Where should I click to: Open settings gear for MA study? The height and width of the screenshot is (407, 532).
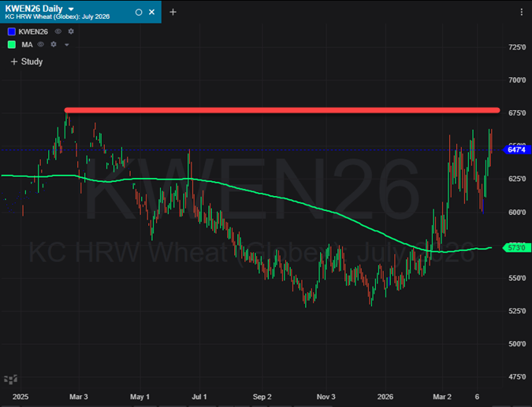pos(54,44)
